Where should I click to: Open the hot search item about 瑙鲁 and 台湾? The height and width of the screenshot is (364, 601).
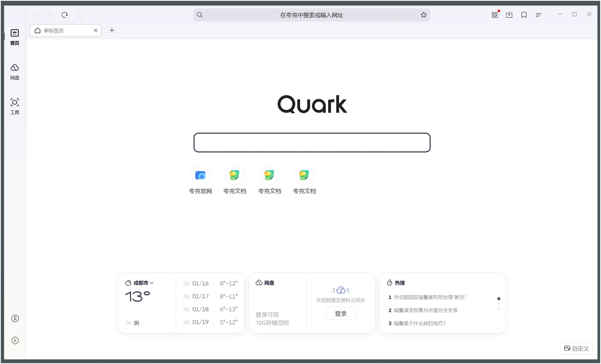point(430,297)
